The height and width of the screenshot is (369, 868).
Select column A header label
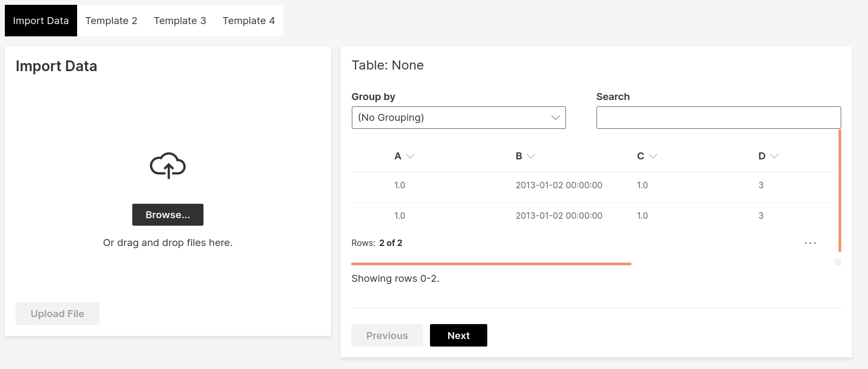point(398,156)
